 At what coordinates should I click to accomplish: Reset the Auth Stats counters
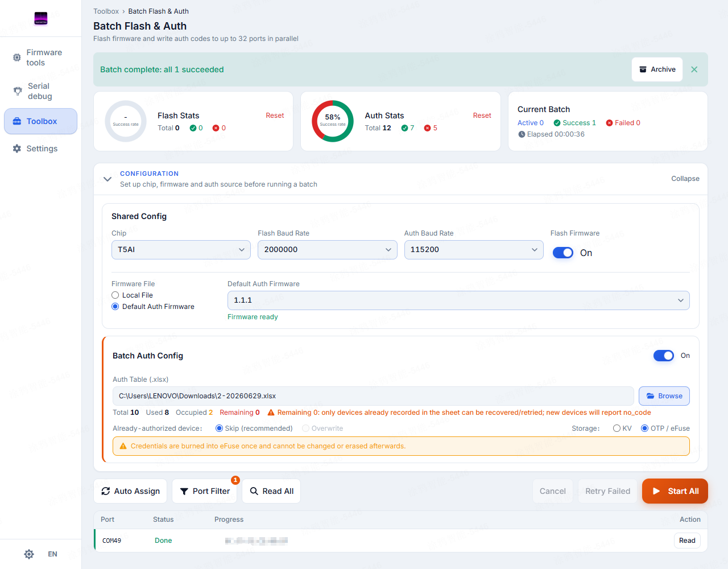(x=482, y=116)
